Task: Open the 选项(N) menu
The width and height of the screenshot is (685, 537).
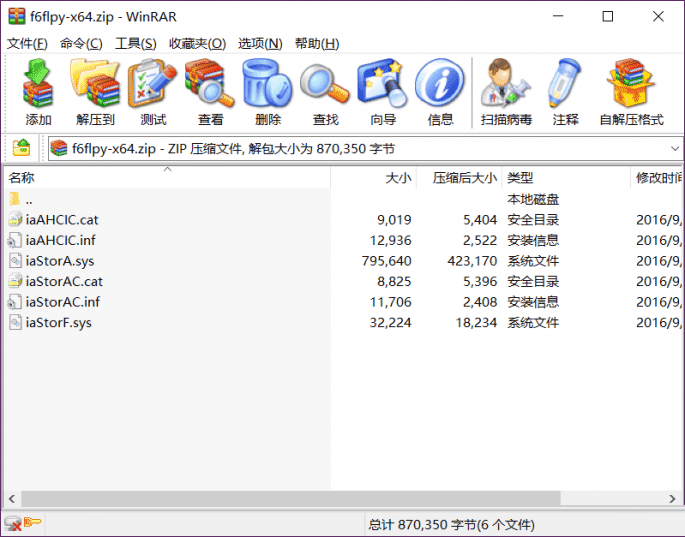Action: pos(260,43)
